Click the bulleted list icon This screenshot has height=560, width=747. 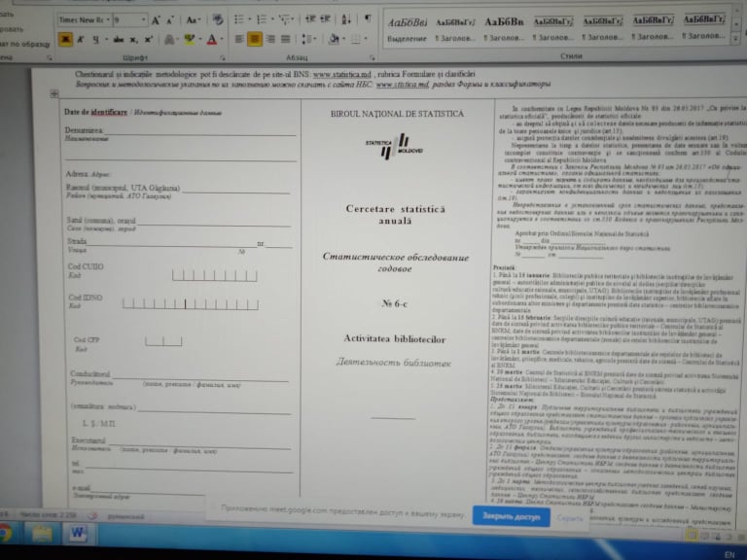point(240,19)
